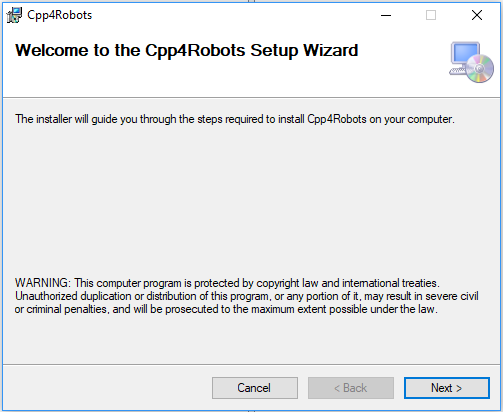The width and height of the screenshot is (503, 412).
Task: Minimize the Cpp4Robots setup window
Action: (386, 15)
